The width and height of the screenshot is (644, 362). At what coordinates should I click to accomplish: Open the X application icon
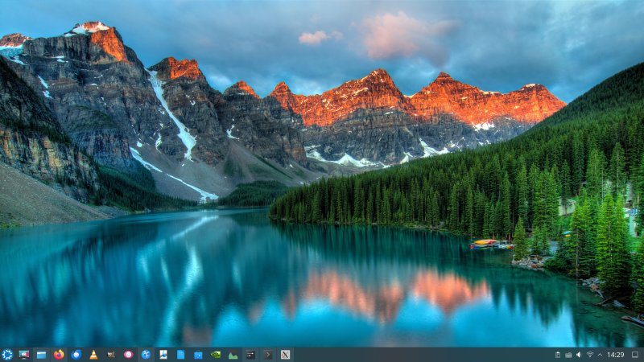pos(286,355)
